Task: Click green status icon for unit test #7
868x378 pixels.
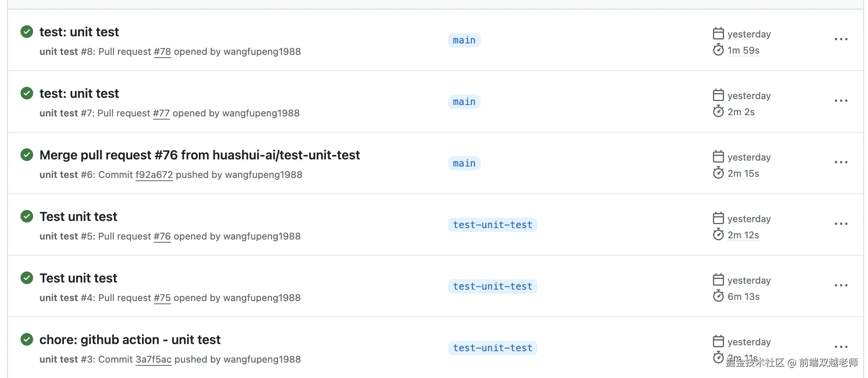Action: coord(27,93)
